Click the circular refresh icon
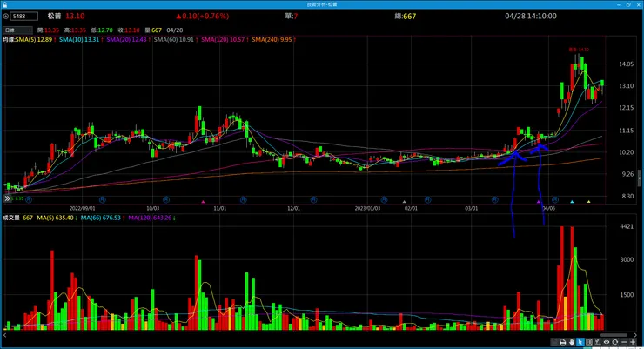The width and height of the screenshot is (644, 349). 614,342
